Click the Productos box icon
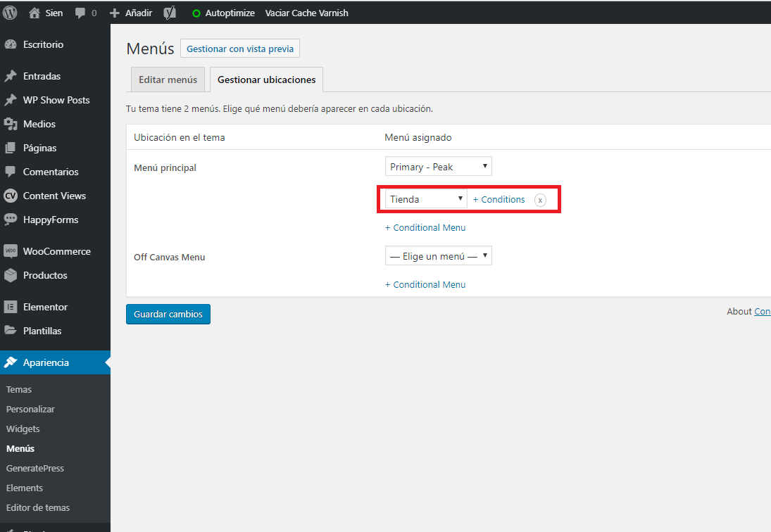The height and width of the screenshot is (532, 771). pyautogui.click(x=11, y=275)
